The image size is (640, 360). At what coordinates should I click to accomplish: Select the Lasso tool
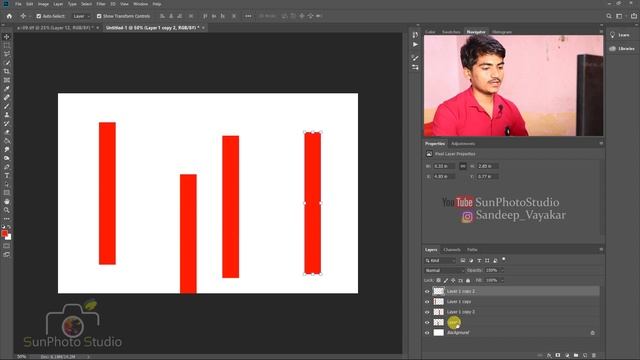(x=7, y=54)
